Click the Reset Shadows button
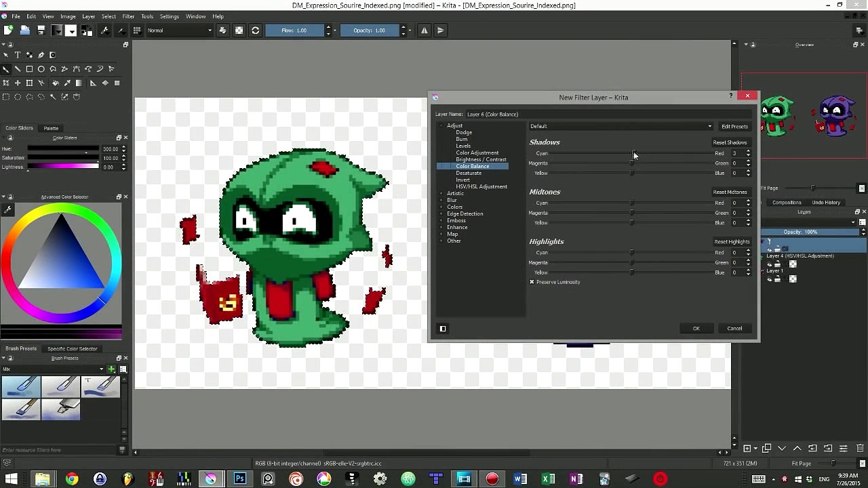The height and width of the screenshot is (488, 868). 730,142
